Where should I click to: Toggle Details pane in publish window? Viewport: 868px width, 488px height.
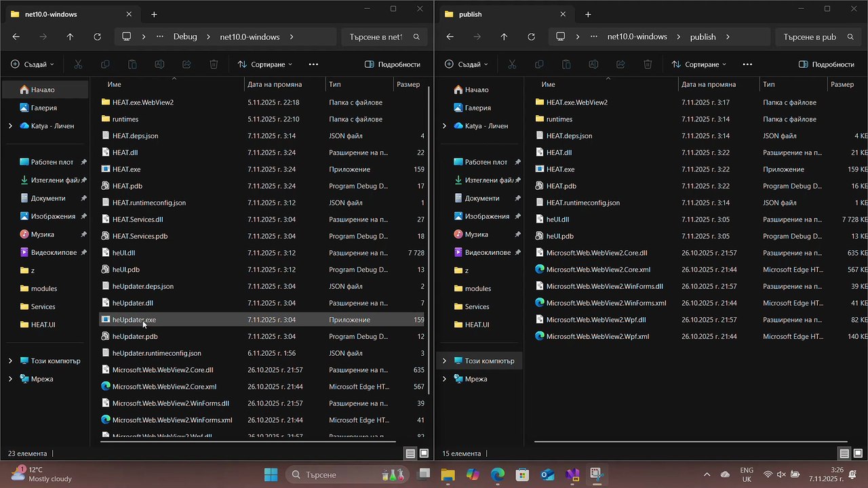tap(827, 64)
